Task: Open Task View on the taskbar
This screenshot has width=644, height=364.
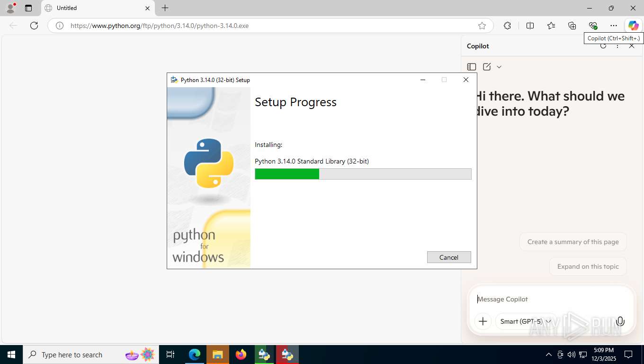Action: (170, 355)
